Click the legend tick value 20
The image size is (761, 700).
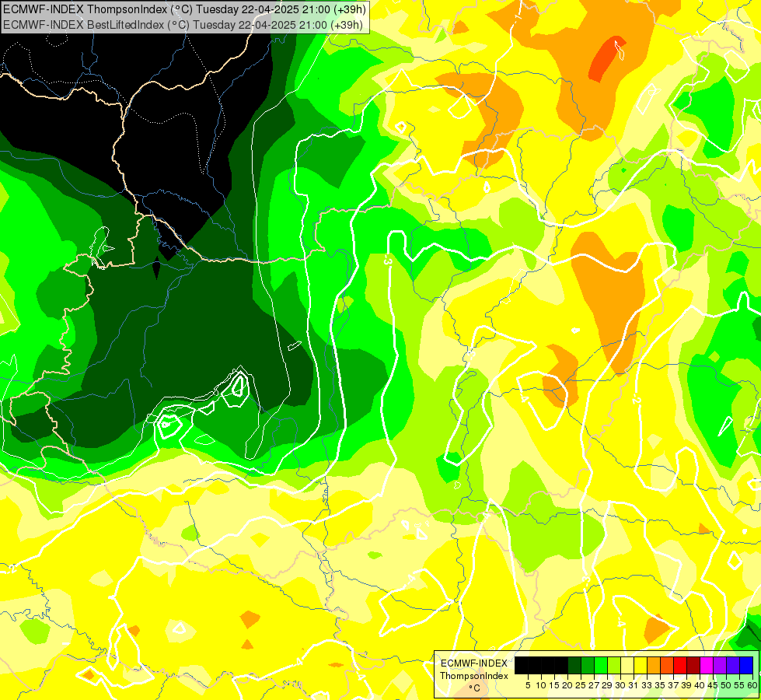(567, 685)
